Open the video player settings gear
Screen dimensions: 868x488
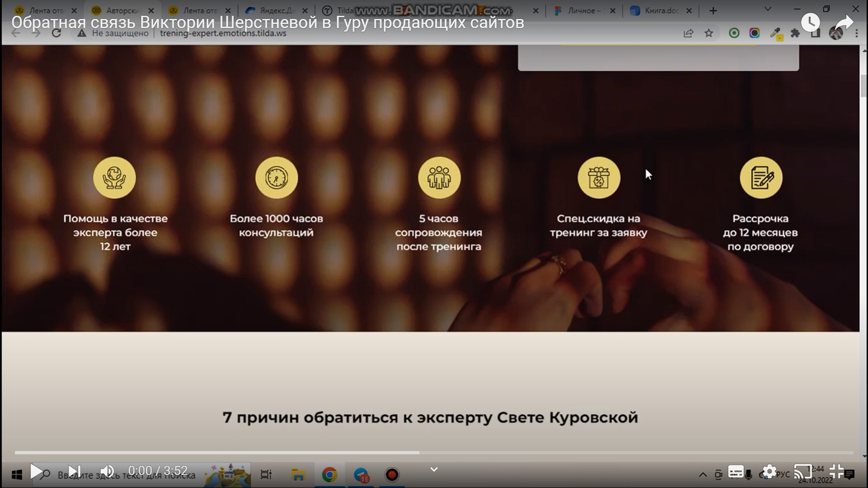tap(769, 471)
